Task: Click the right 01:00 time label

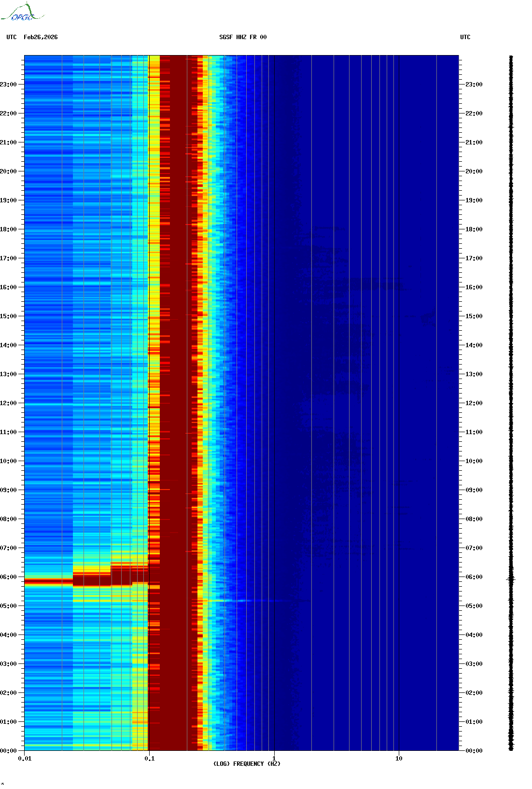Action: 474,722
